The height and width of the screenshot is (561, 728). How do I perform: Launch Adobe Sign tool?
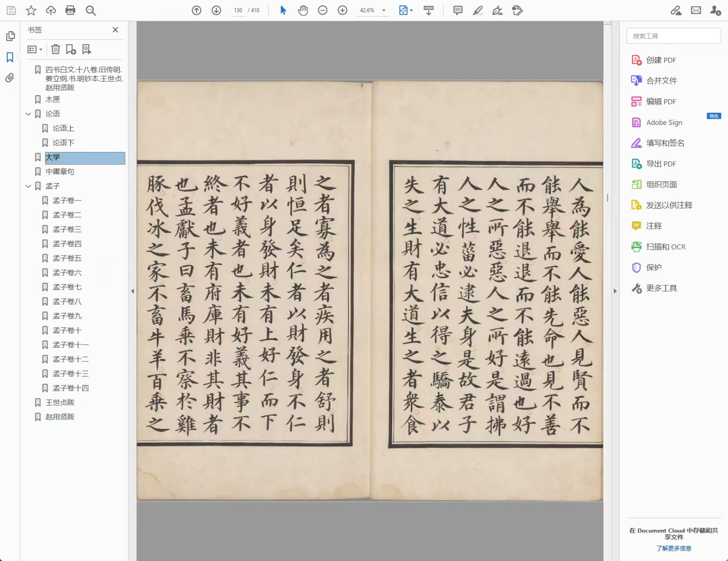(657, 122)
